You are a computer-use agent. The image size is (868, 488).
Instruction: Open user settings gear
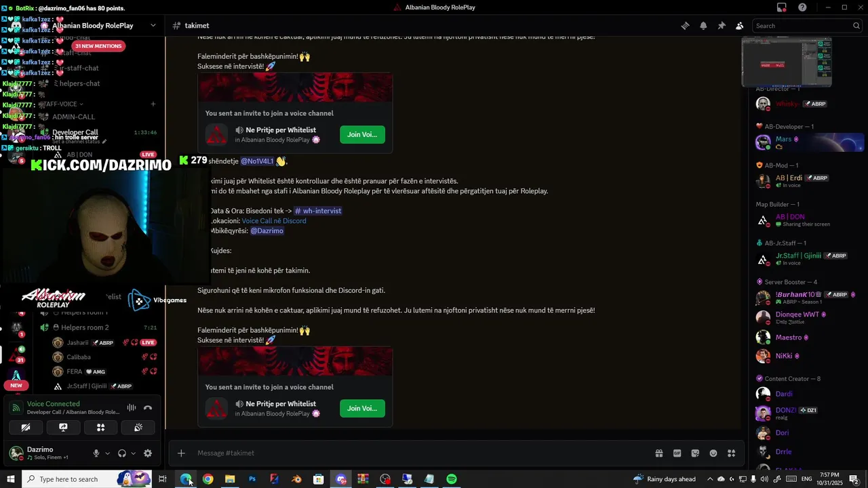(x=148, y=453)
